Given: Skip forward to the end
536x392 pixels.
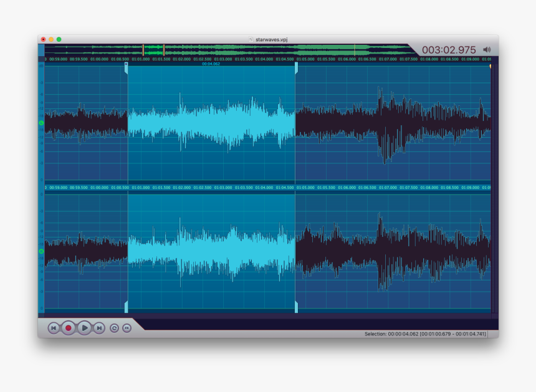Looking at the screenshot, I should tap(99, 328).
